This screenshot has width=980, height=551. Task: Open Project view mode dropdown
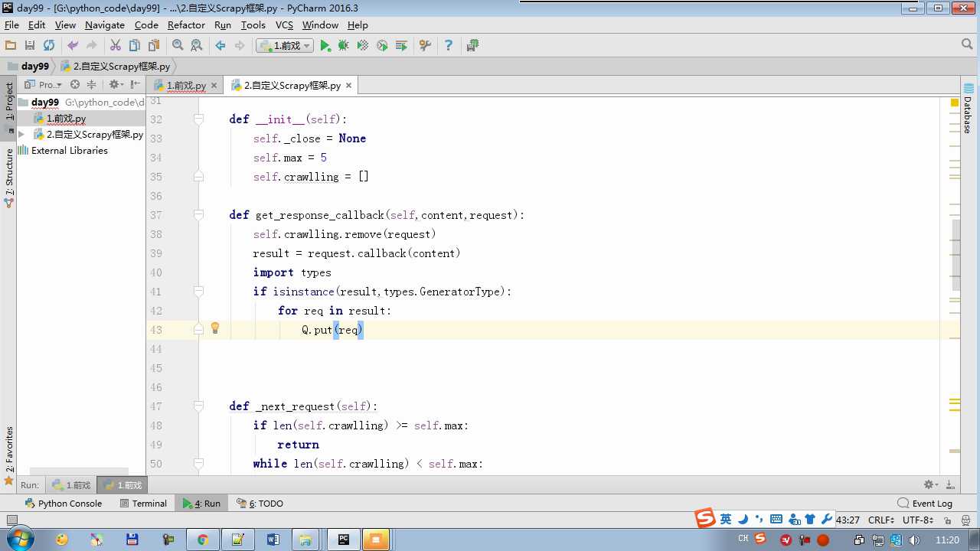pyautogui.click(x=44, y=85)
